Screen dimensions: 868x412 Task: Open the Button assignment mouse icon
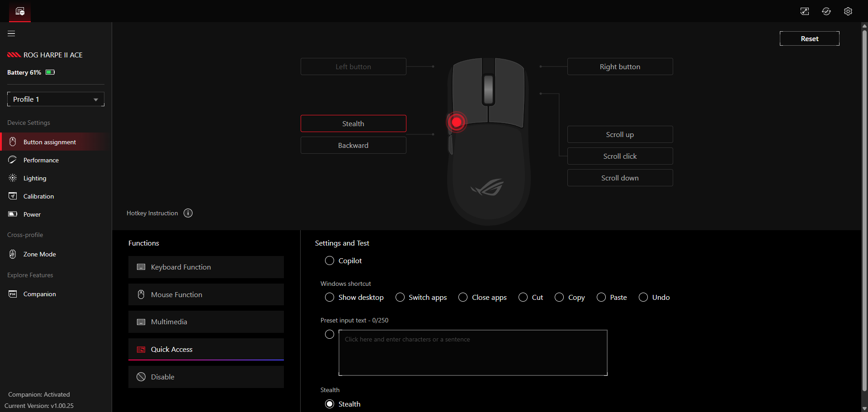point(13,142)
